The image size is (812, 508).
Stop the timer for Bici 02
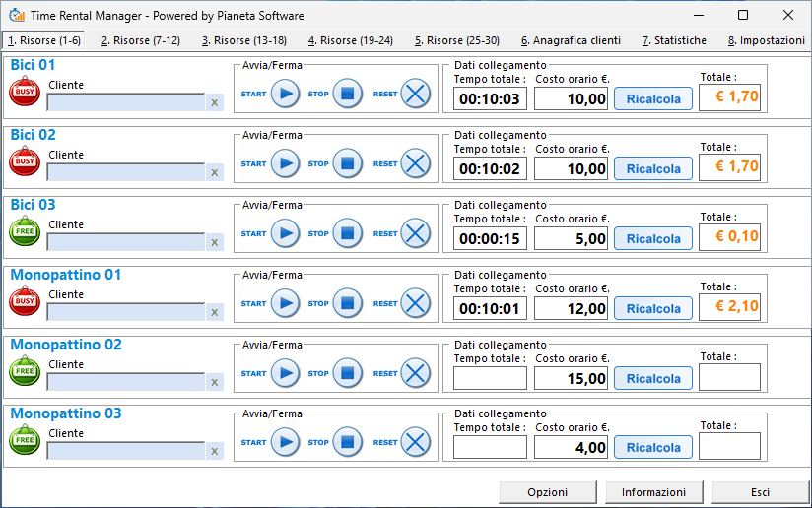pos(347,164)
